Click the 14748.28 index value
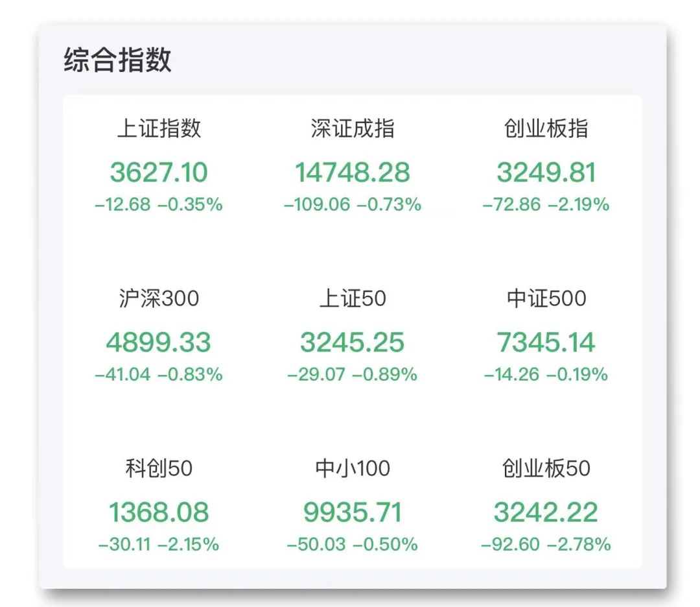This screenshot has height=607, width=700. tap(352, 173)
